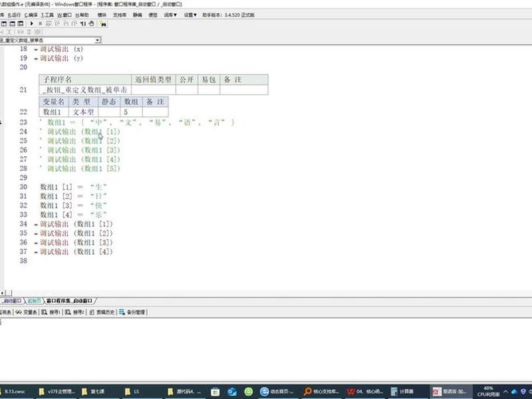The image size is (532, 399).
Task: Click the 静调 button in the menu bar
Action: pyautogui.click(x=138, y=15)
